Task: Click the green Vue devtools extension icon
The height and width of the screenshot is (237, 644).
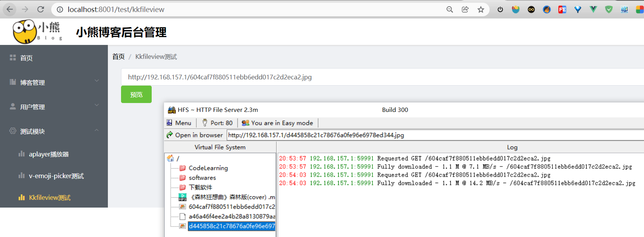Action: [593, 9]
